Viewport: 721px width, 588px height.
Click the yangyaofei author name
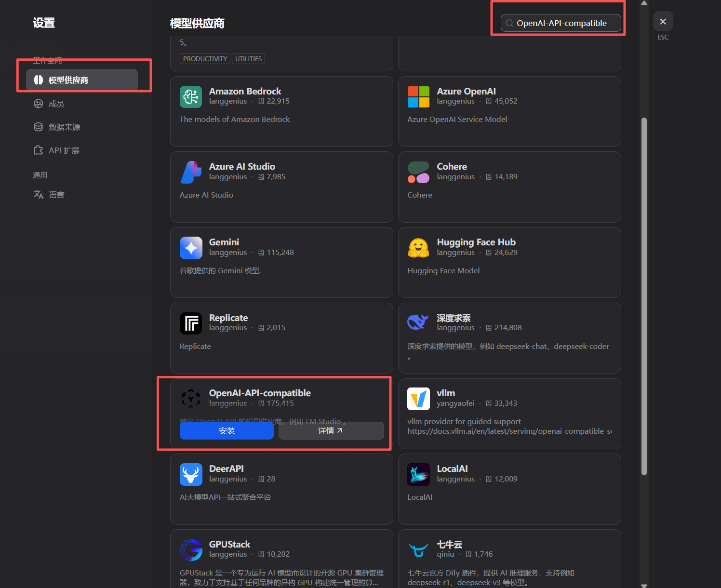tap(455, 403)
